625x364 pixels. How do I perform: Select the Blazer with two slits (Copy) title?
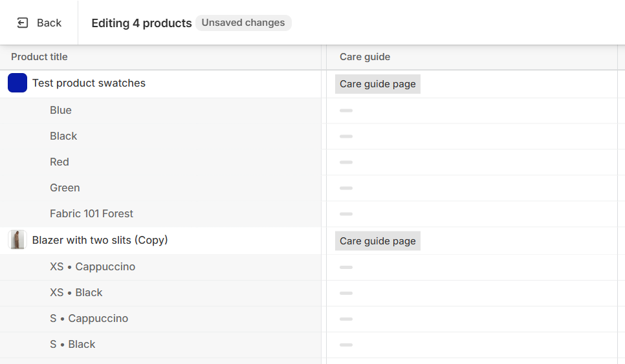pos(100,240)
